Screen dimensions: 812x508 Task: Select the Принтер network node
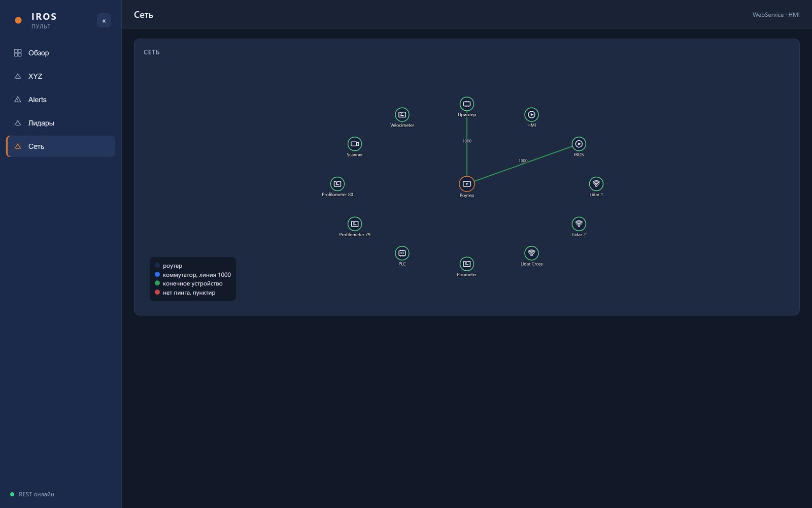coord(467,104)
